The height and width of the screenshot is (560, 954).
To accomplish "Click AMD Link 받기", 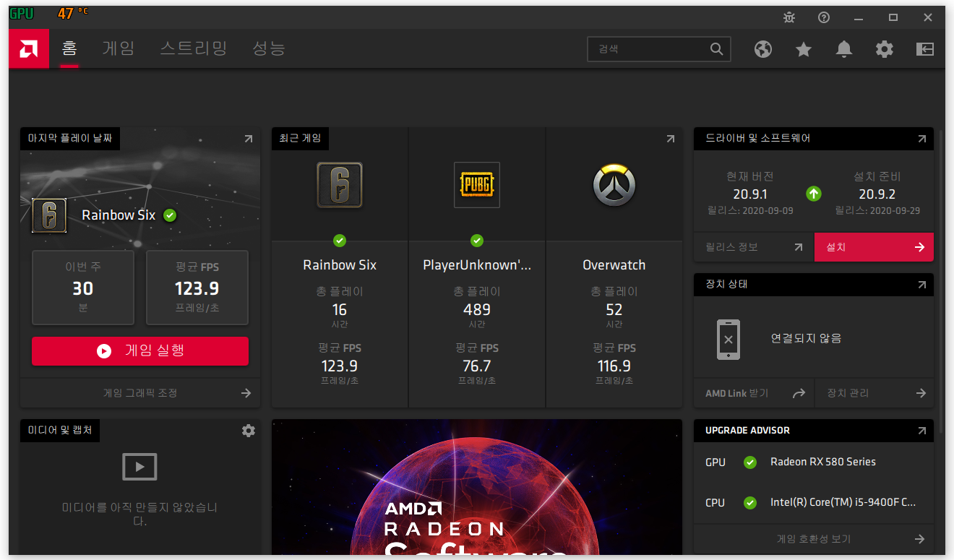I will coord(754,393).
